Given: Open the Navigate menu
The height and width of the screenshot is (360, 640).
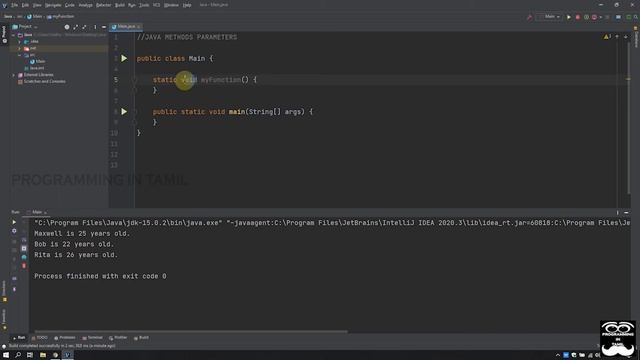Looking at the screenshot, I should click(53, 5).
